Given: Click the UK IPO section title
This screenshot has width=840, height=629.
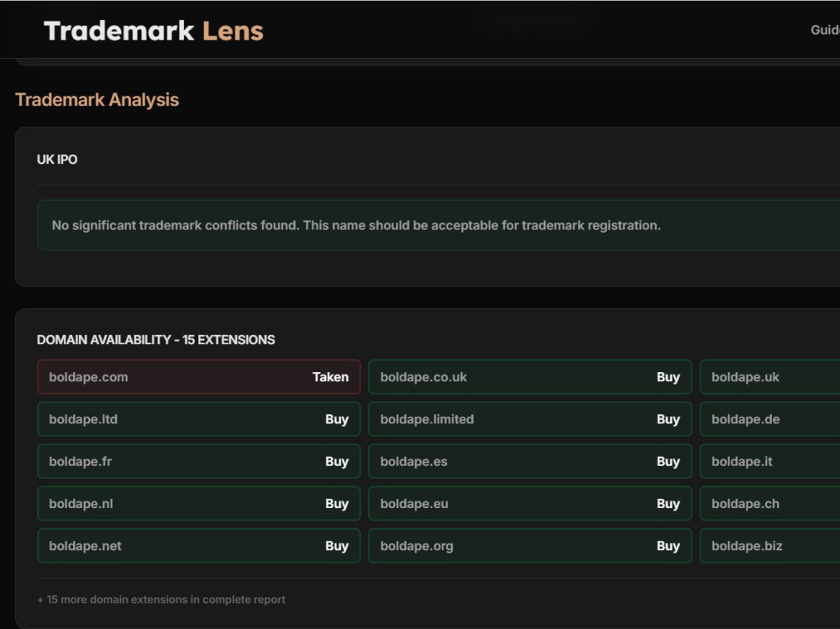Looking at the screenshot, I should coord(57,160).
